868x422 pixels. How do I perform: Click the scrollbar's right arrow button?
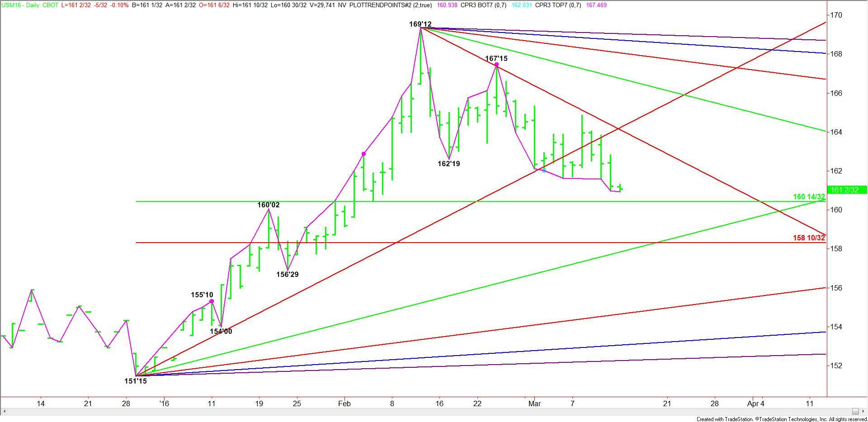coord(864,412)
